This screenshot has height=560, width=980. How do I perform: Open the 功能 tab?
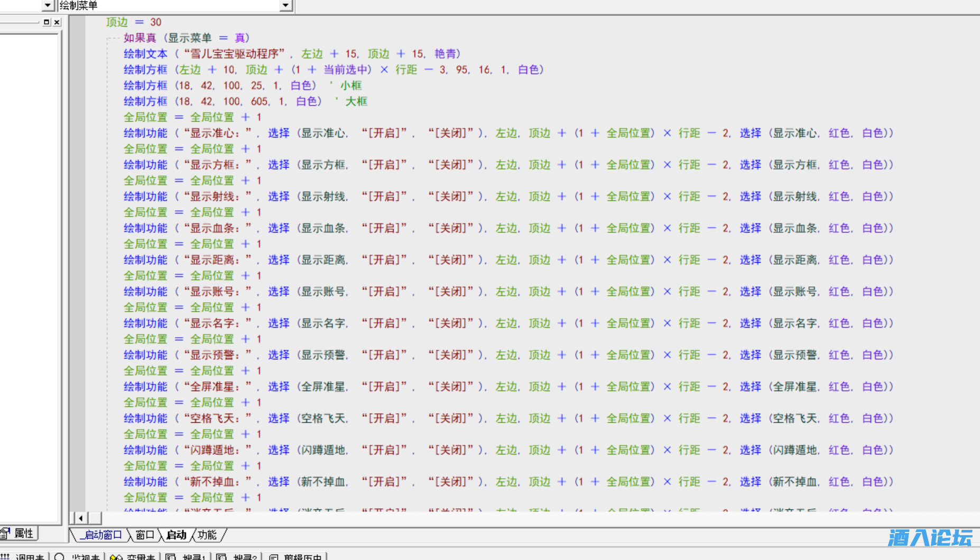(207, 535)
